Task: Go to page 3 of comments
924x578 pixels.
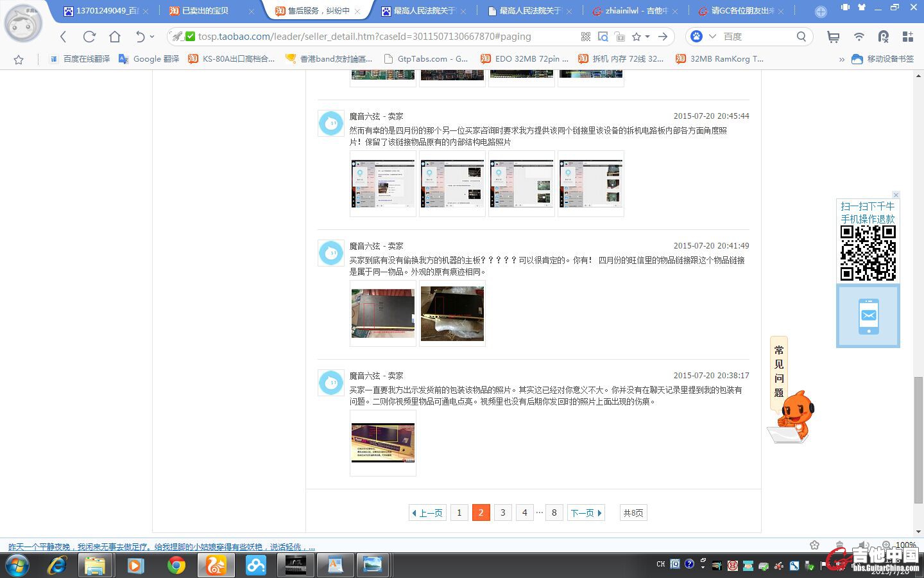Action: coord(502,512)
